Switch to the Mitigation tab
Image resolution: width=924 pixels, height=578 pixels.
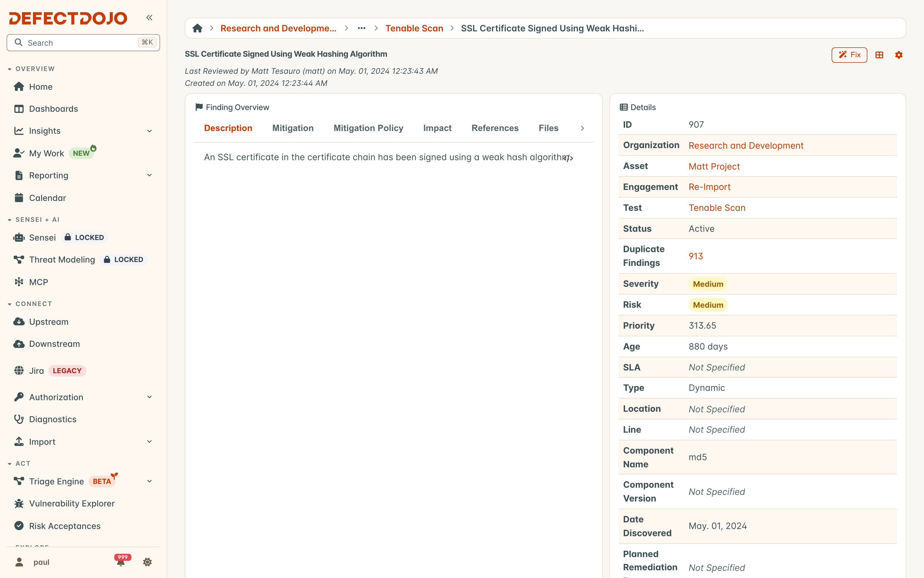click(293, 129)
